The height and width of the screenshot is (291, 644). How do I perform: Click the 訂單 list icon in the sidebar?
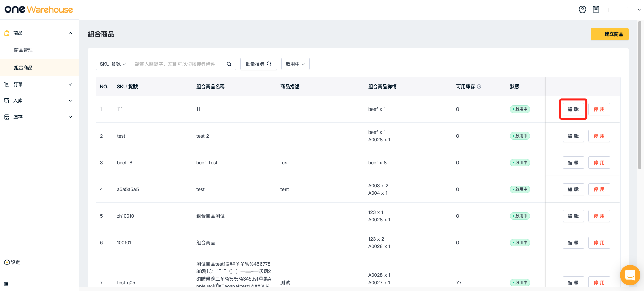(x=7, y=84)
